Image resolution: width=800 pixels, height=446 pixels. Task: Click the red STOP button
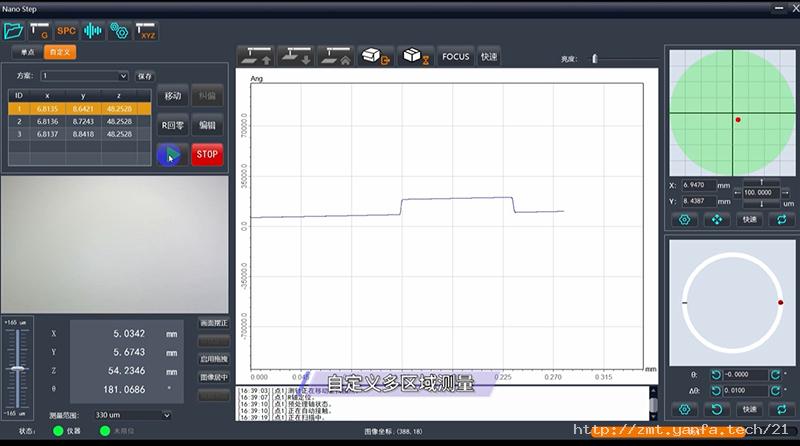click(x=207, y=155)
